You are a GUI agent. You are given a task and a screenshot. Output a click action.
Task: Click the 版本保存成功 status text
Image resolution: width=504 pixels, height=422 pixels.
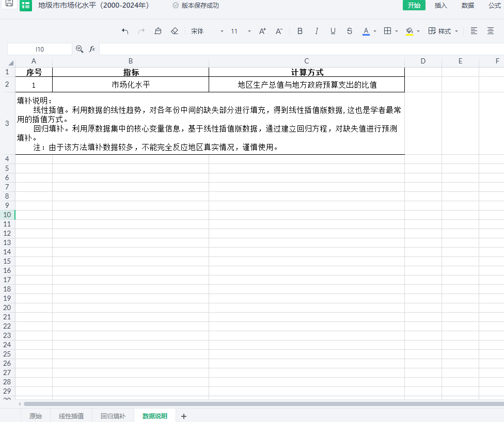[x=200, y=6]
